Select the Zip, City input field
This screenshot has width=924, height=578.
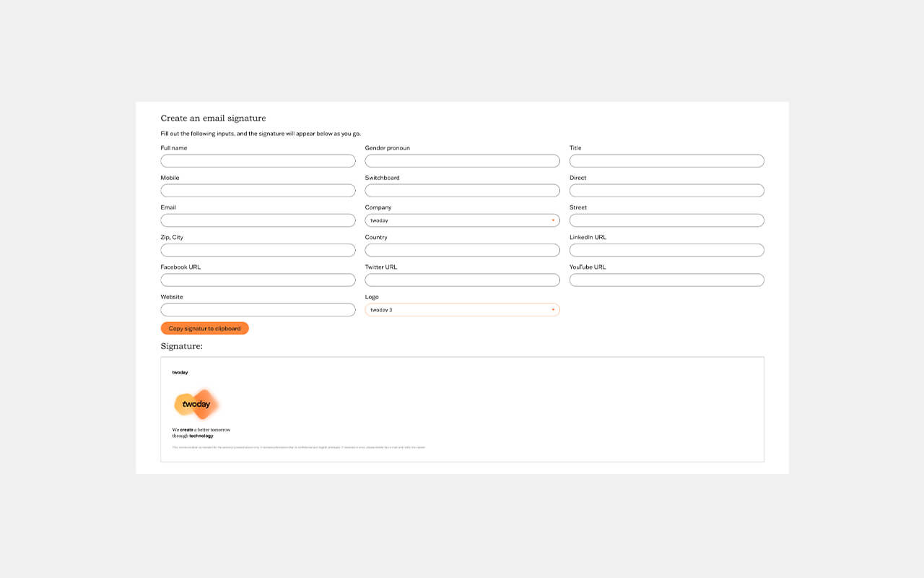[258, 249]
